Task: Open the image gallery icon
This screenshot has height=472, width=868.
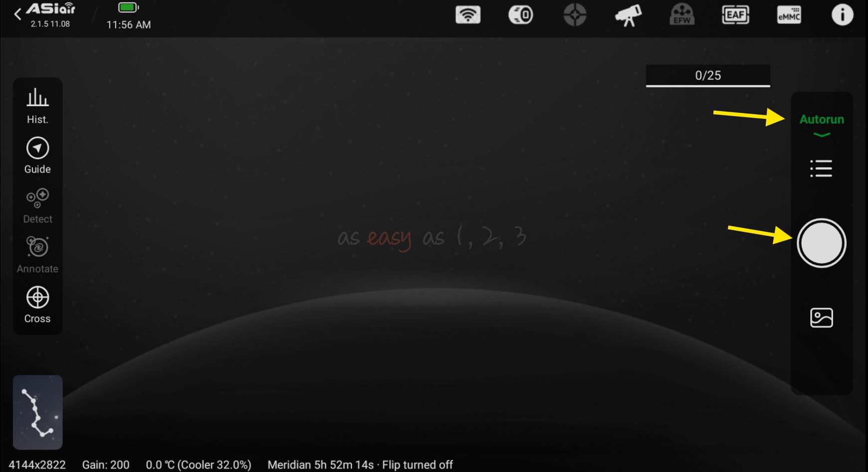Action: [821, 317]
